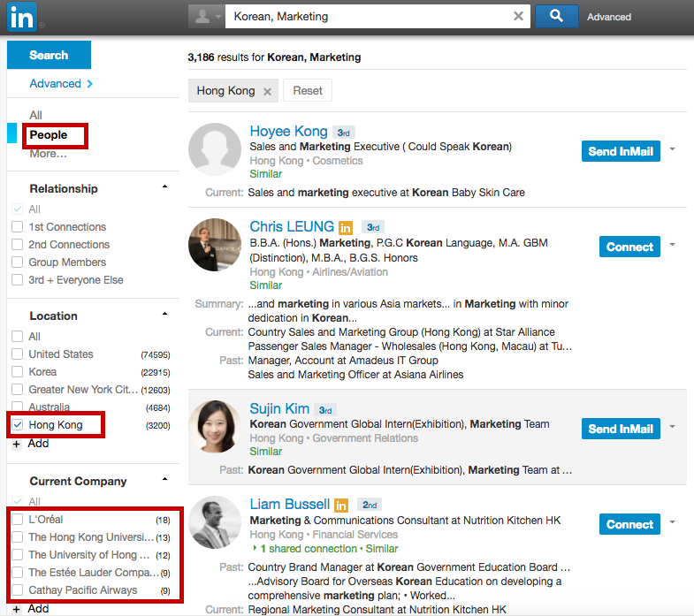This screenshot has height=616, width=694.
Task: Uncheck the Hong Kong location checkbox
Action: click(x=18, y=425)
